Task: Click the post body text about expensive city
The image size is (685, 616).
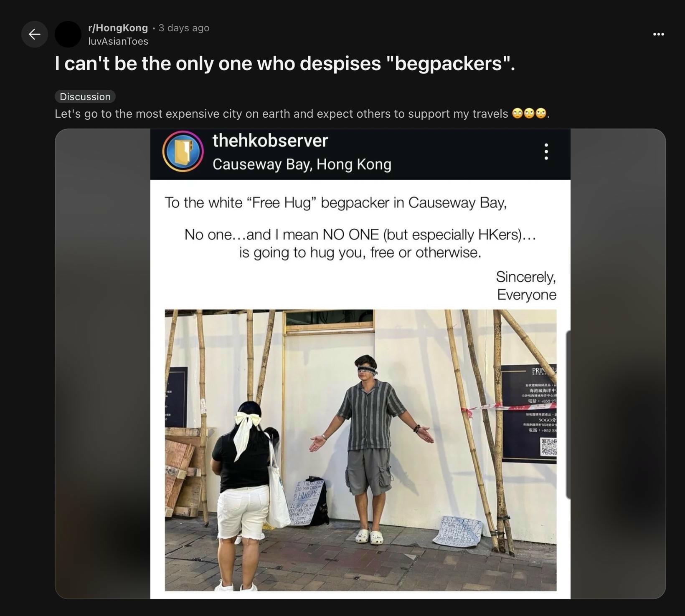Action: point(281,114)
